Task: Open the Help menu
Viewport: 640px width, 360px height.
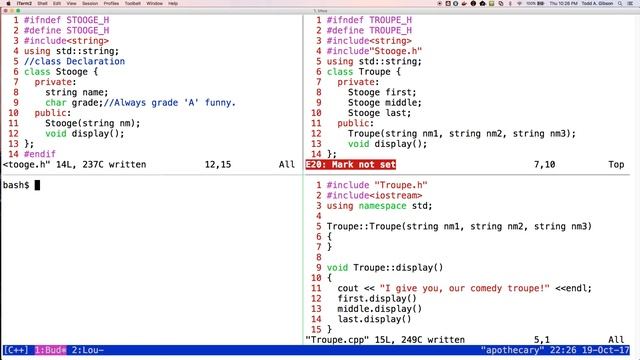Action: 173,3
